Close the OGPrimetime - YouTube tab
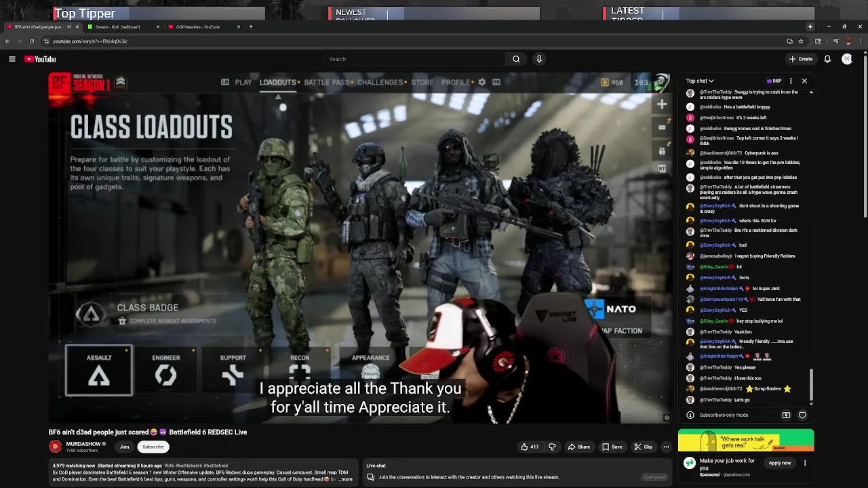This screenshot has width=868, height=488. (239, 27)
